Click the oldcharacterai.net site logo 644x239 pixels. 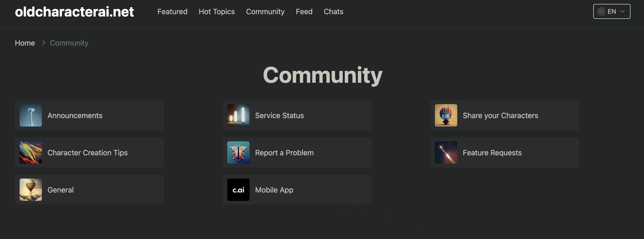point(74,12)
